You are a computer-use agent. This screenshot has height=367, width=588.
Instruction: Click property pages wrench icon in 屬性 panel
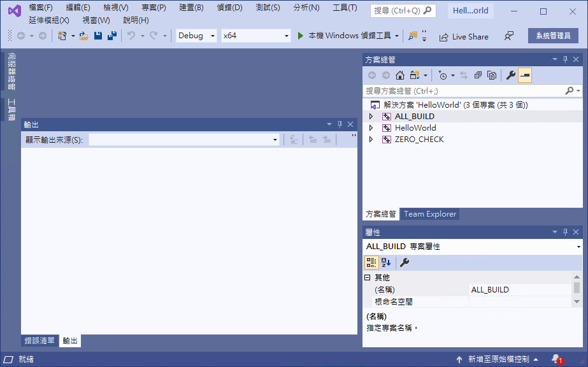click(405, 263)
